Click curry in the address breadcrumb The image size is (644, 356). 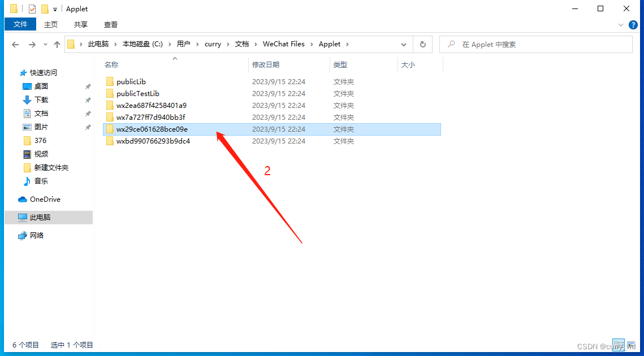pyautogui.click(x=213, y=44)
